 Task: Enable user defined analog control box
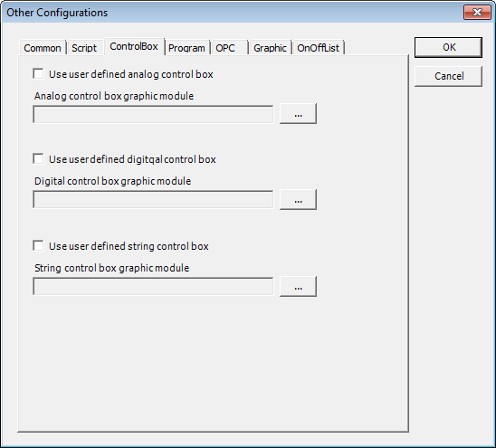38,74
